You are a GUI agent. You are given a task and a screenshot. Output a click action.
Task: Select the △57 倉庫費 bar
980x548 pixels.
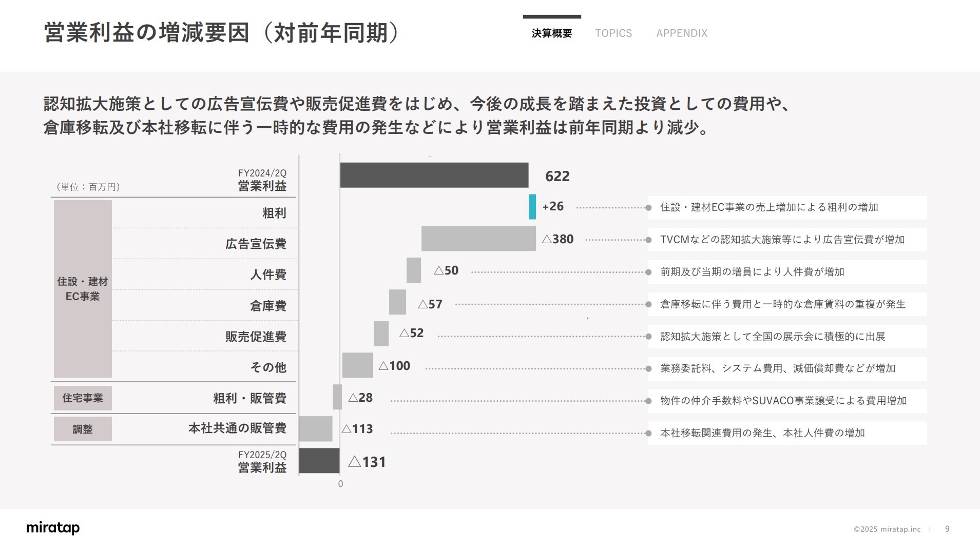[x=398, y=303]
